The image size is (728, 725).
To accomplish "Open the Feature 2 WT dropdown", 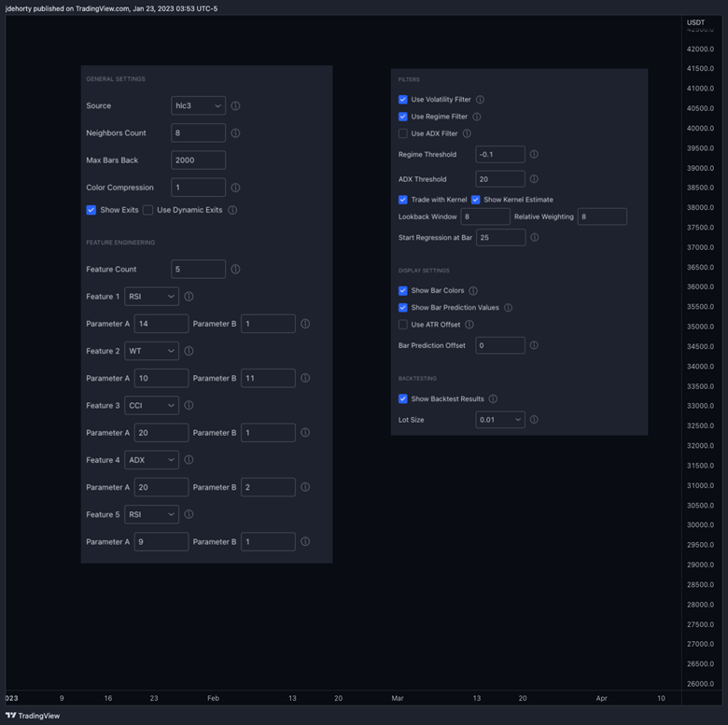I will pos(153,351).
